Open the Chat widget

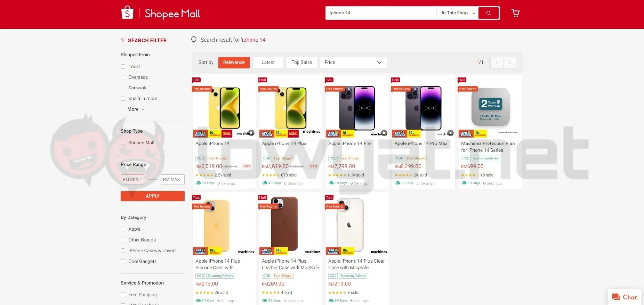pyautogui.click(x=624, y=297)
